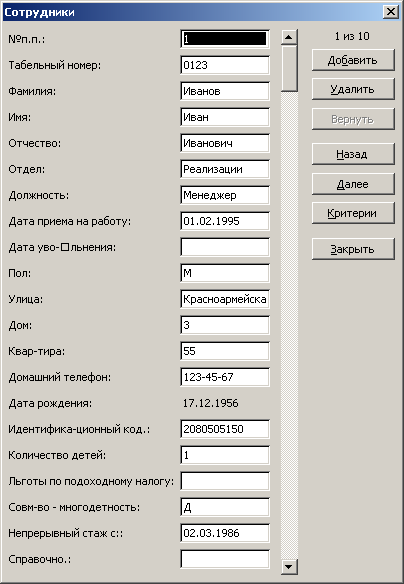
Task: Click the Квартира field with 55
Action: (225, 351)
